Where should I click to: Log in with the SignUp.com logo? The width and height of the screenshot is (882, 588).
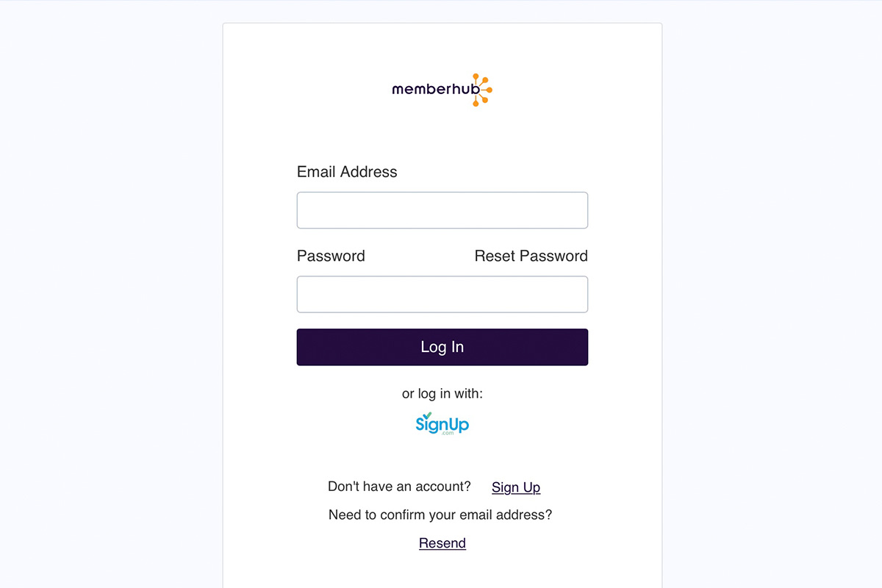pos(442,423)
